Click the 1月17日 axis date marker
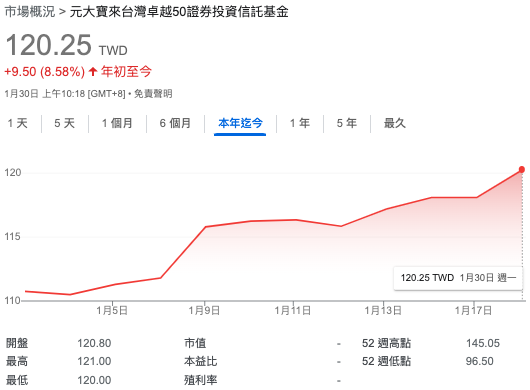This screenshot has width=530, height=390. [473, 310]
